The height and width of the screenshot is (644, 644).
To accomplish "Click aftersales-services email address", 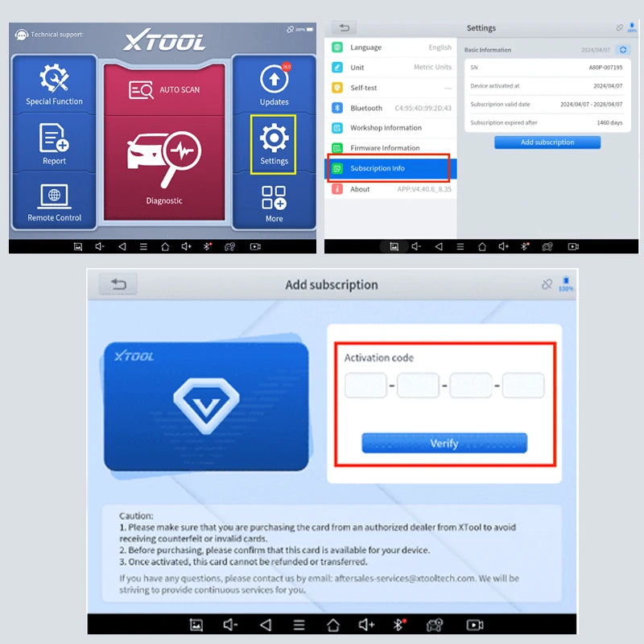I will click(405, 578).
